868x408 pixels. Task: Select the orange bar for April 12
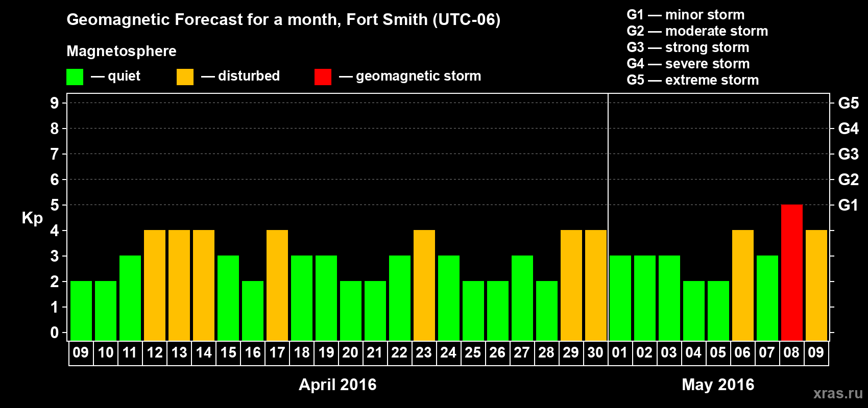click(155, 286)
